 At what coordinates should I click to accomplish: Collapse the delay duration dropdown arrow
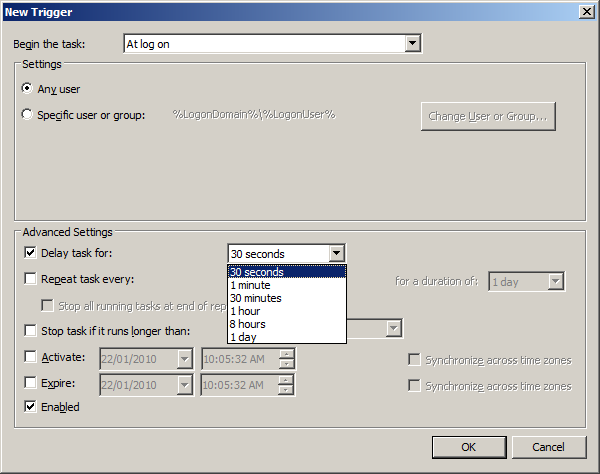click(x=337, y=254)
